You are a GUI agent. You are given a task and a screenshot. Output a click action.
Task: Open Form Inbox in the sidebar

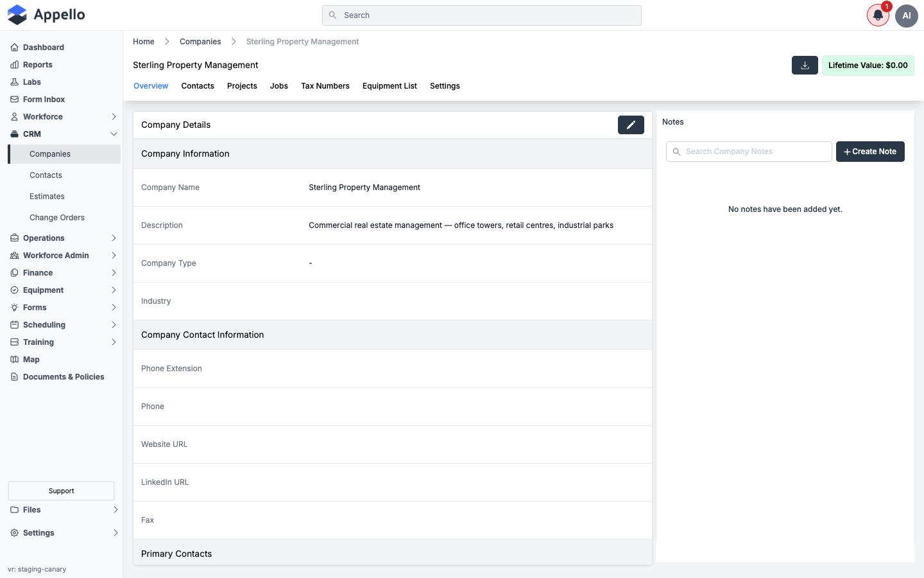coord(44,100)
